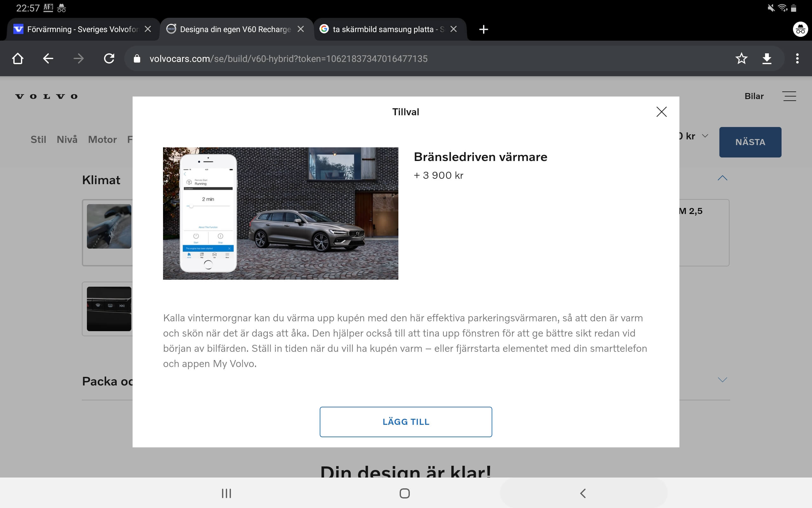Click the Tillval dialog title
This screenshot has height=508, width=812.
406,112
